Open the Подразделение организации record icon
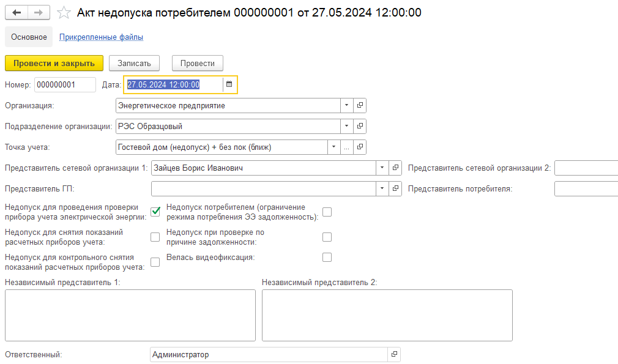The width and height of the screenshot is (618, 364). coord(360,126)
